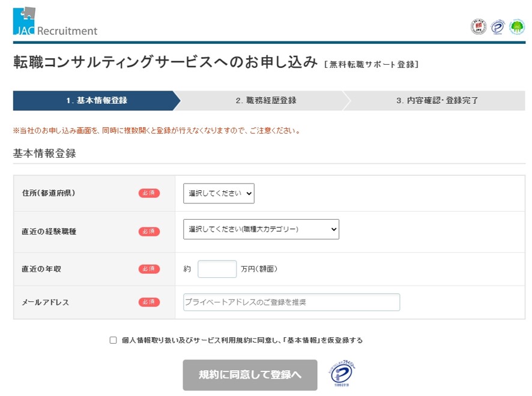Click the 転職コンサルティングサービスへのお申し込み heading

tap(165, 62)
